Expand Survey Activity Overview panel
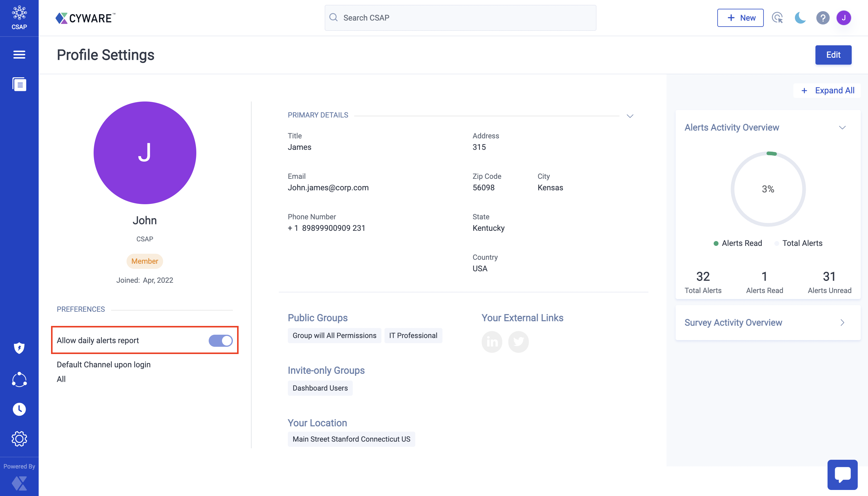 click(842, 322)
